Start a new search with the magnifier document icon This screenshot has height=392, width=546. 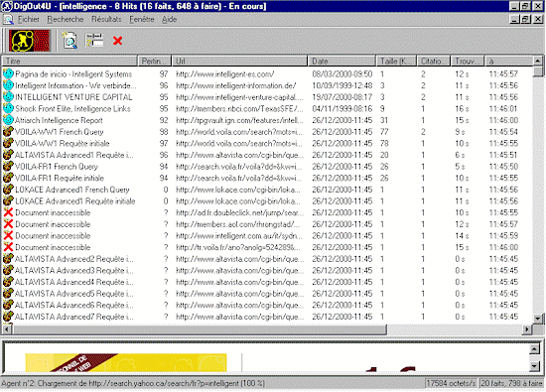(x=70, y=41)
